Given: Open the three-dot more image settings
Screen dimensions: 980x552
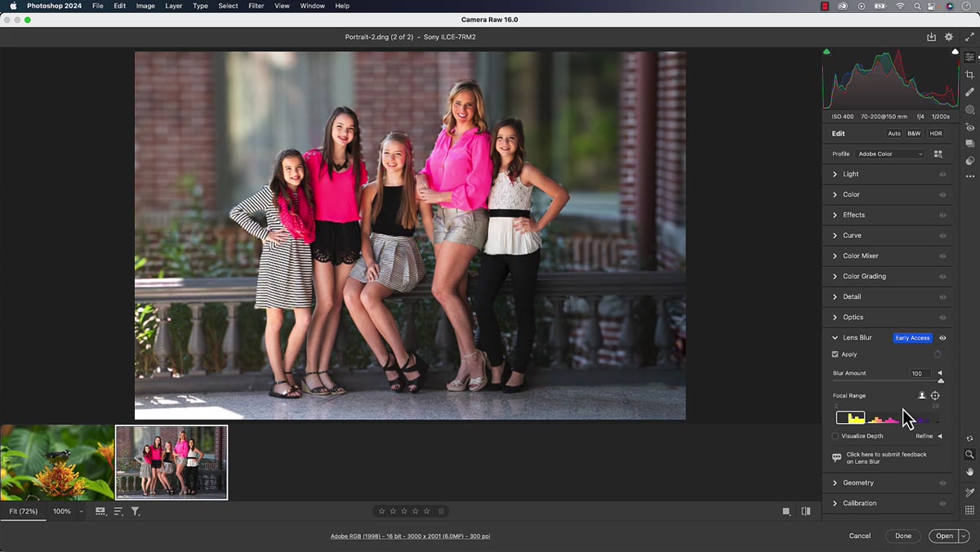Looking at the screenshot, I should point(969,176).
